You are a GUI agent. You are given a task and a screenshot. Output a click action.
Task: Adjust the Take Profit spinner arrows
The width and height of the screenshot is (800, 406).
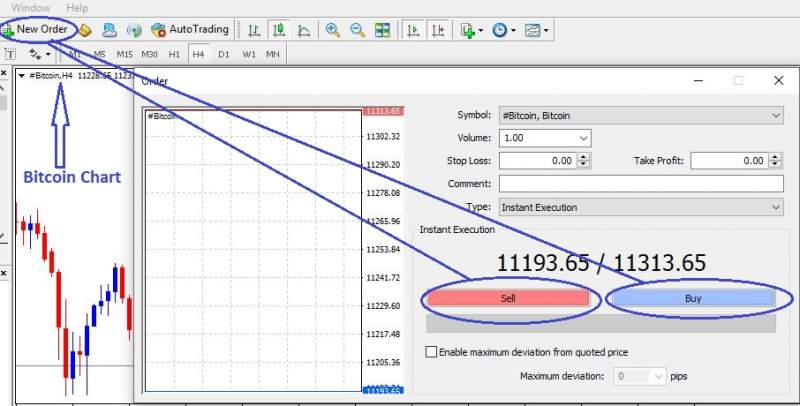click(776, 161)
